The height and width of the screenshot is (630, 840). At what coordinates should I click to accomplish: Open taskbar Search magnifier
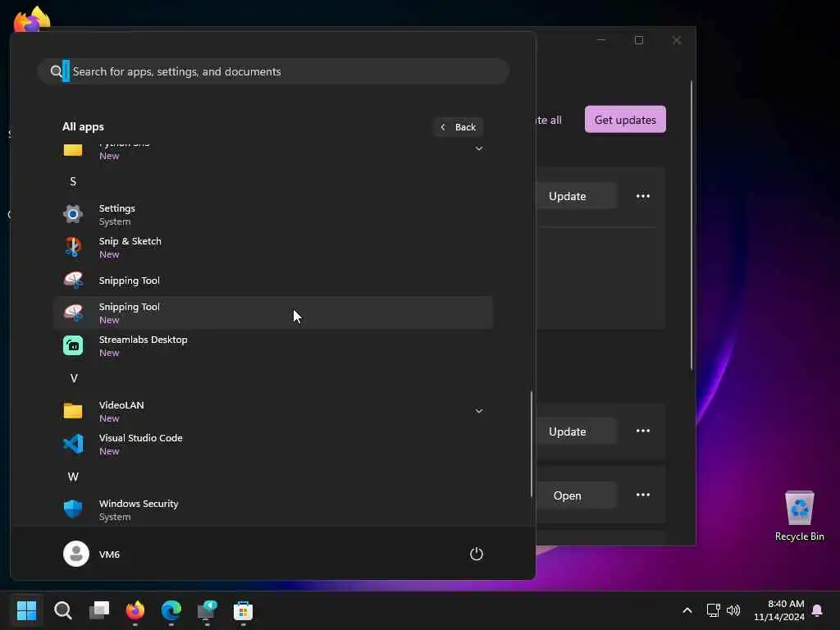62,610
